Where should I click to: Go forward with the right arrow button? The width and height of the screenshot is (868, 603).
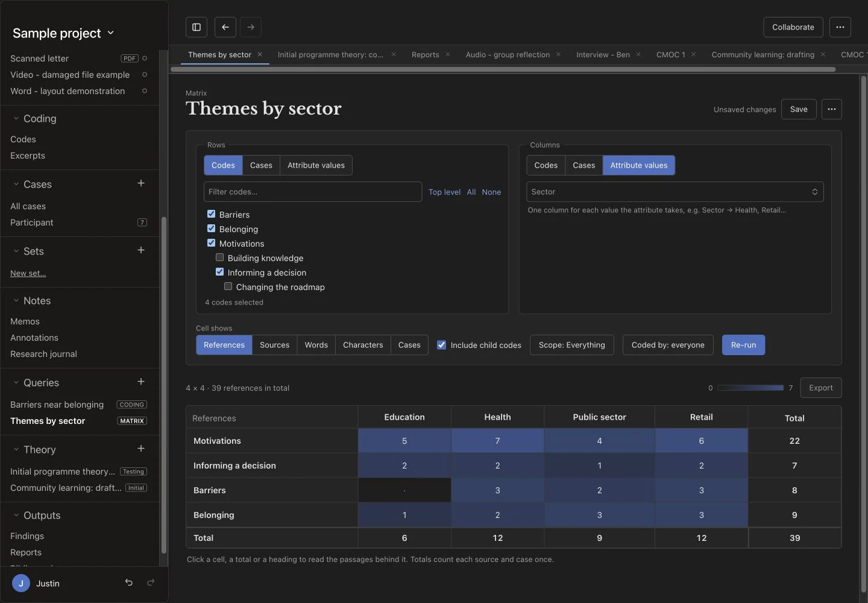point(251,27)
